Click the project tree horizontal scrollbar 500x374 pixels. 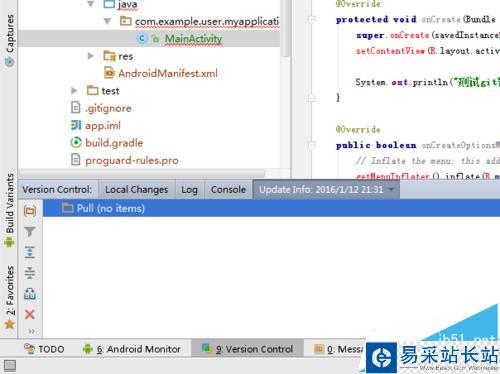pyautogui.click(x=142, y=174)
